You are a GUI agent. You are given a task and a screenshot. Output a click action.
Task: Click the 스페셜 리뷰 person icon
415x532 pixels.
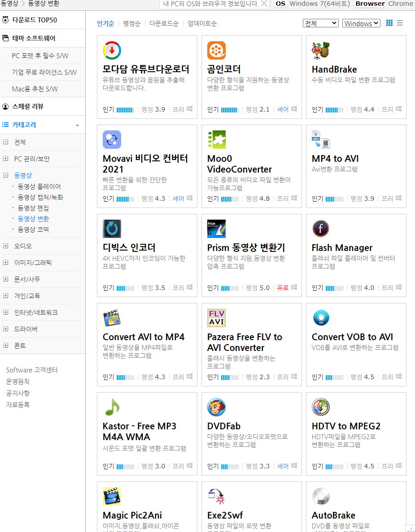click(5, 107)
